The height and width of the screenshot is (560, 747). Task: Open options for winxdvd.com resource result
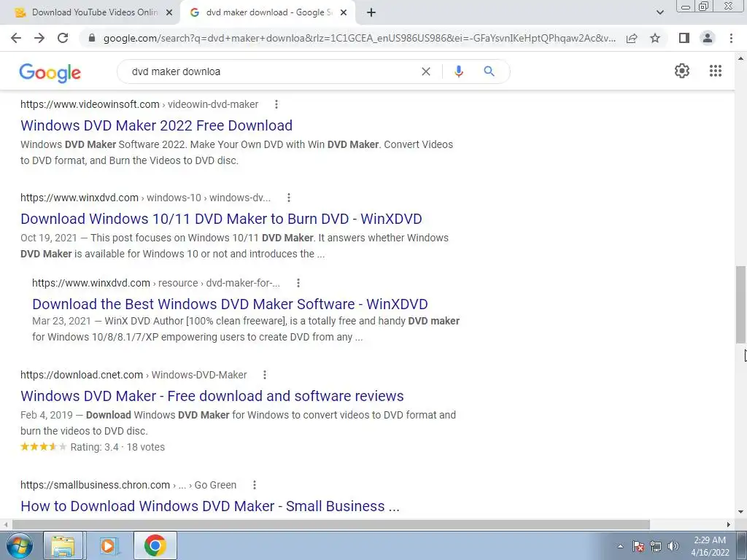coord(298,283)
